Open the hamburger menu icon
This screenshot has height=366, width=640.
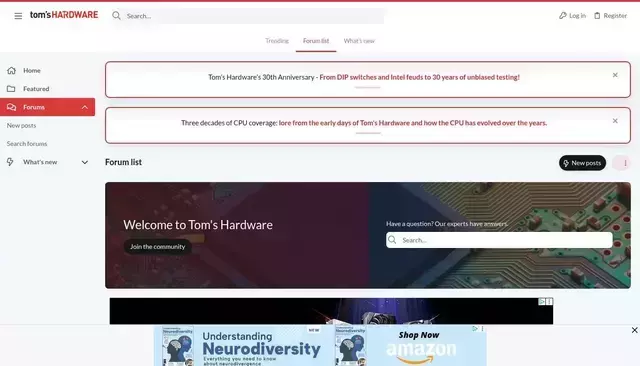pos(18,16)
